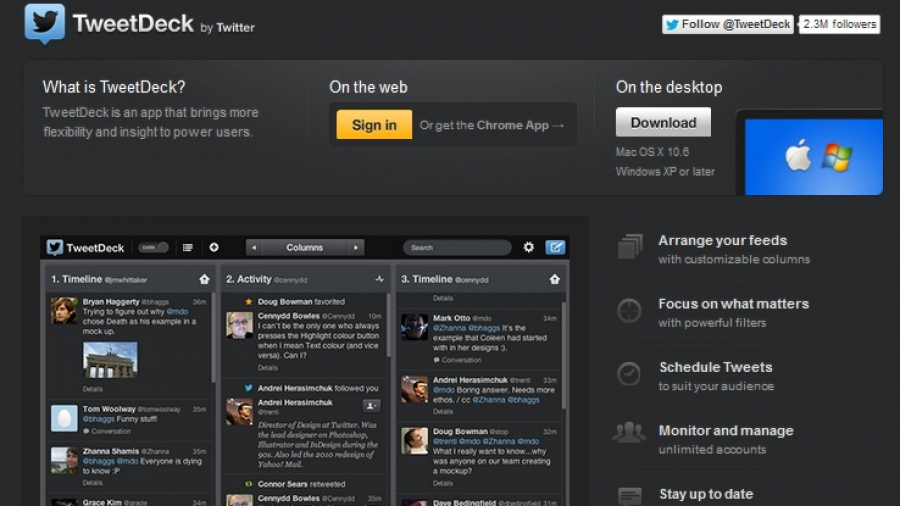Click Schedule Tweets clock icon
The width and height of the screenshot is (900, 506).
point(629,374)
